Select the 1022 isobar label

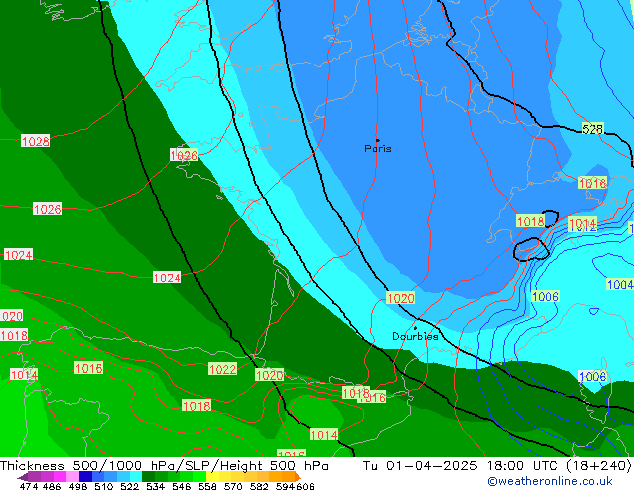pos(222,369)
